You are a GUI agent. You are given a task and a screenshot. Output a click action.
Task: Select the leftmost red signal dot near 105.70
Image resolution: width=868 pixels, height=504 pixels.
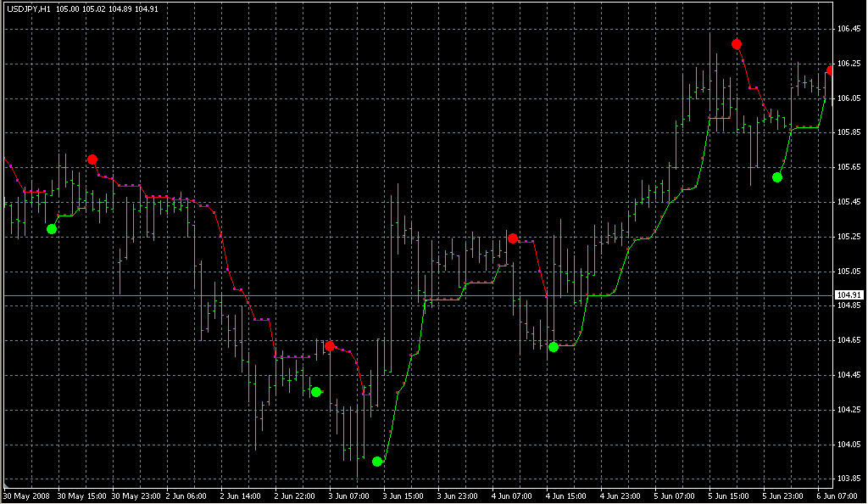(x=92, y=160)
